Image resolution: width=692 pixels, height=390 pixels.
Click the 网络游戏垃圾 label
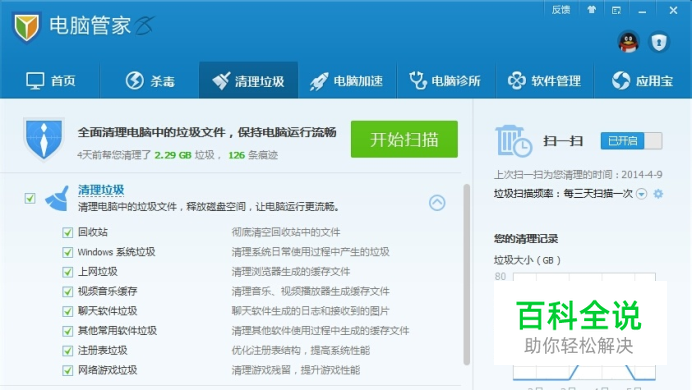108,370
